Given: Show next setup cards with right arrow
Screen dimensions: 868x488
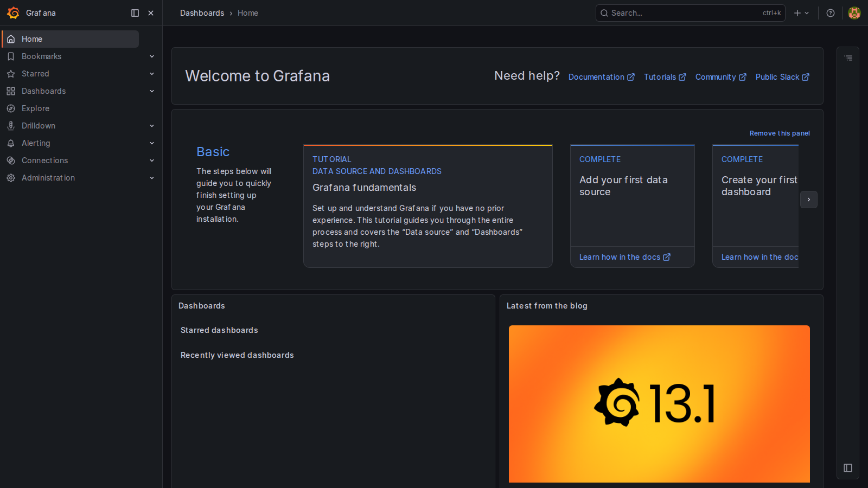Looking at the screenshot, I should [x=809, y=200].
